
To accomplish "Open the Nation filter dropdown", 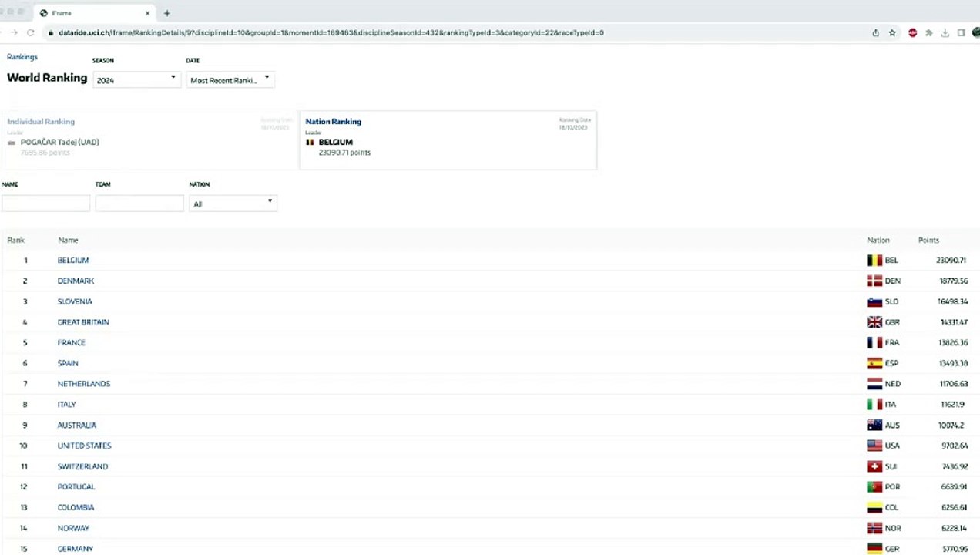I will click(233, 203).
